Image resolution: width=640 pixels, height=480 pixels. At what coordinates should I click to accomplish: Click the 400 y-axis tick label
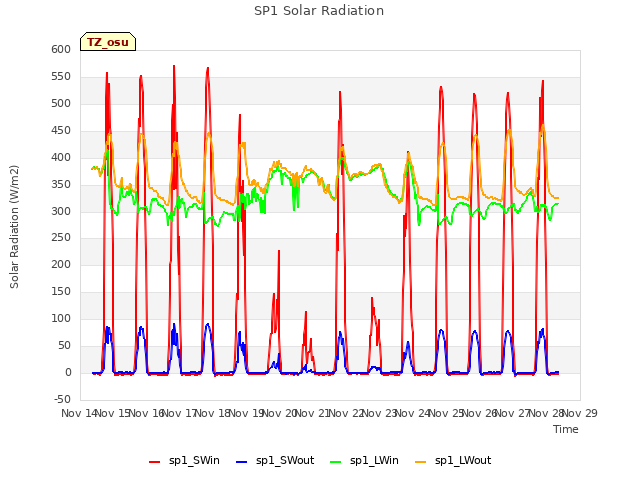click(x=61, y=157)
